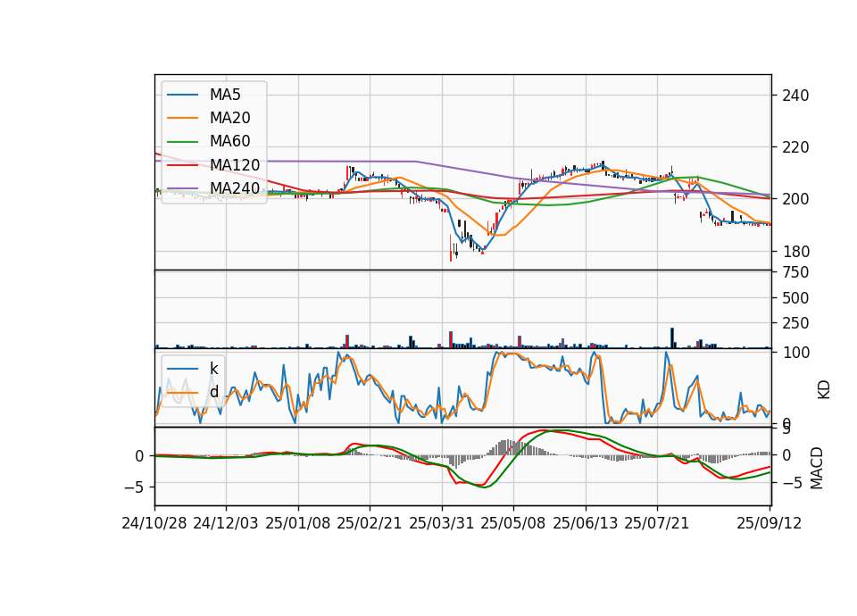The height and width of the screenshot is (616, 857).
Task: Click the d legend label in KD panel
Action: click(x=214, y=391)
